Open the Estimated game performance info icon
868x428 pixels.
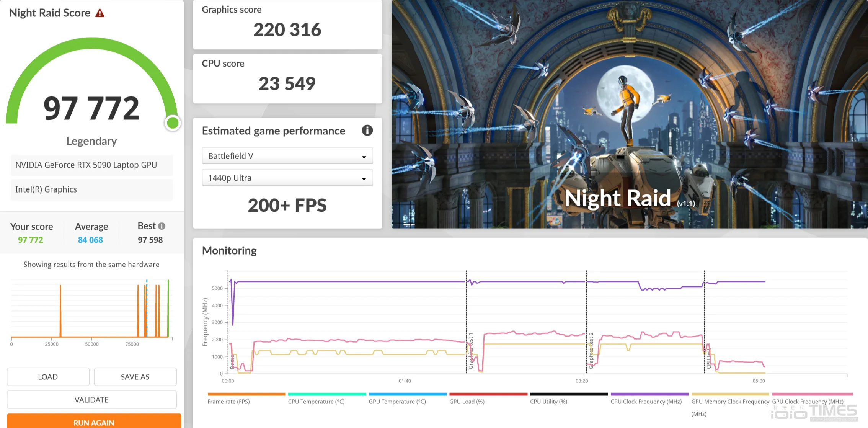click(x=367, y=131)
